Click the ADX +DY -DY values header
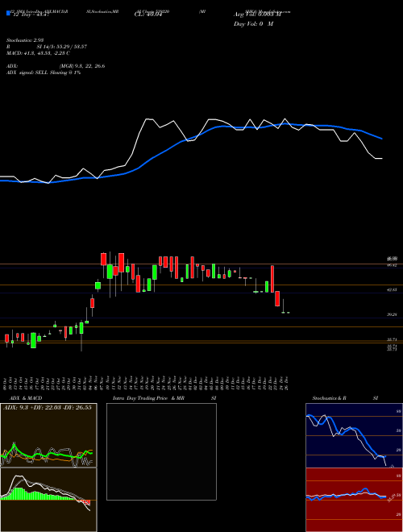Screen dimensions: 403x532 tap(48, 407)
